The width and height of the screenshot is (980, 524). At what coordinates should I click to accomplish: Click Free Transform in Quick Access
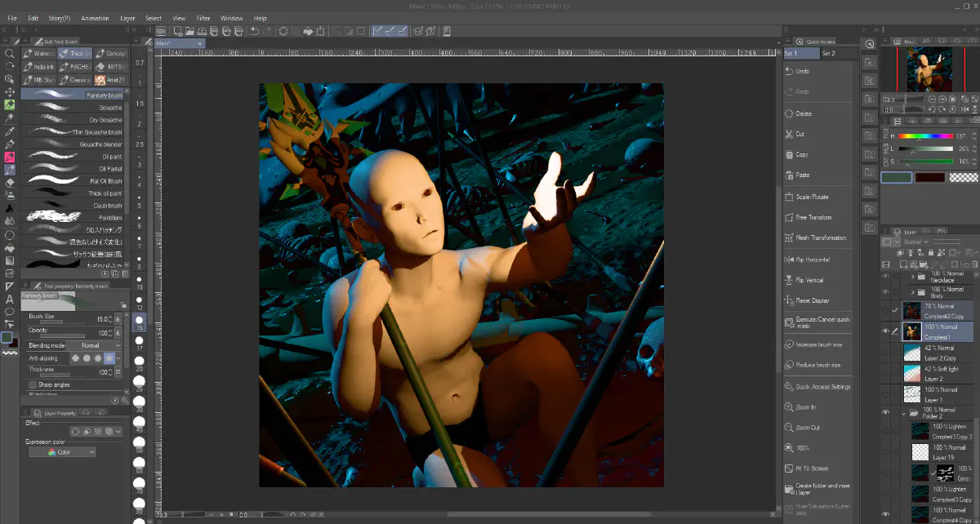[813, 218]
